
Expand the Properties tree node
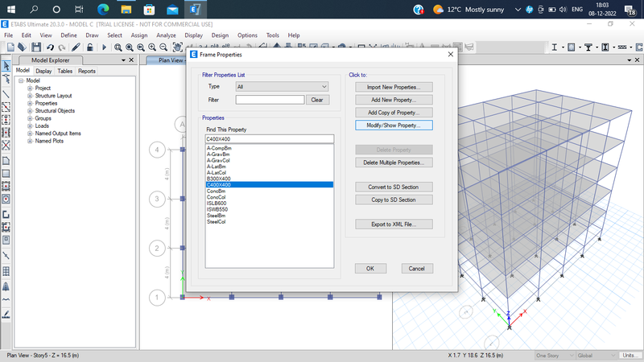pos(30,104)
